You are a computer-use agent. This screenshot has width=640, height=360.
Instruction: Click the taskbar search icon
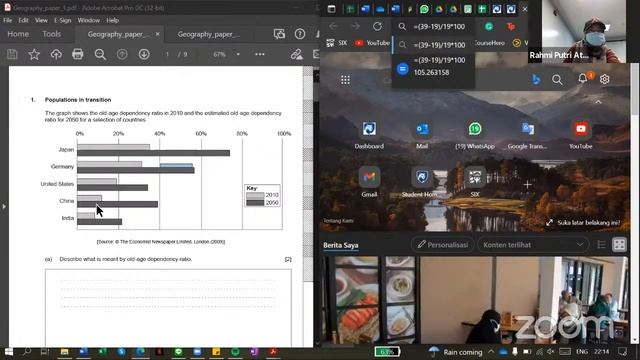[x=27, y=352]
